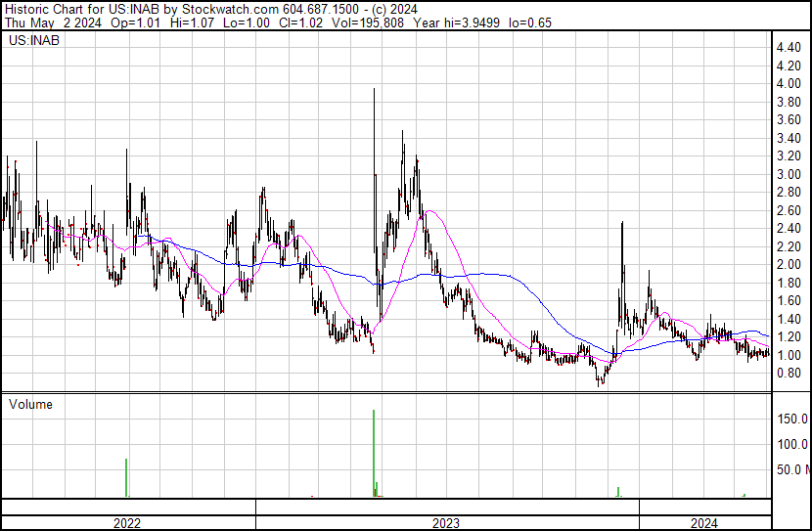
Task: Click the 2.00 price axis label
Action: [x=789, y=265]
